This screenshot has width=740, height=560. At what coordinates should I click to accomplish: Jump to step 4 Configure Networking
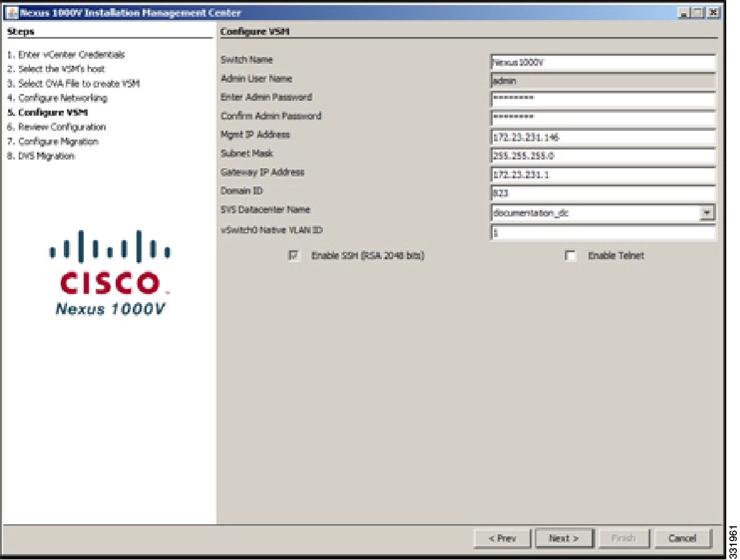click(x=58, y=98)
